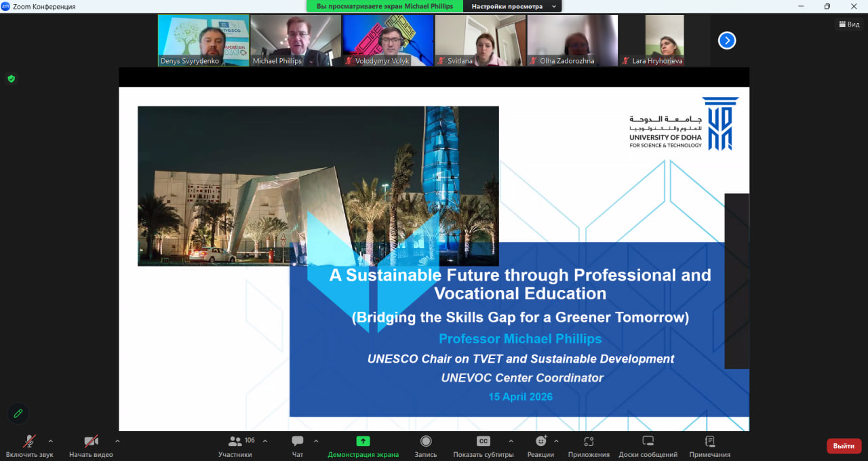Screen dimensions: 868x461
Task: Open the Reactions emoji menu
Action: tap(540, 441)
